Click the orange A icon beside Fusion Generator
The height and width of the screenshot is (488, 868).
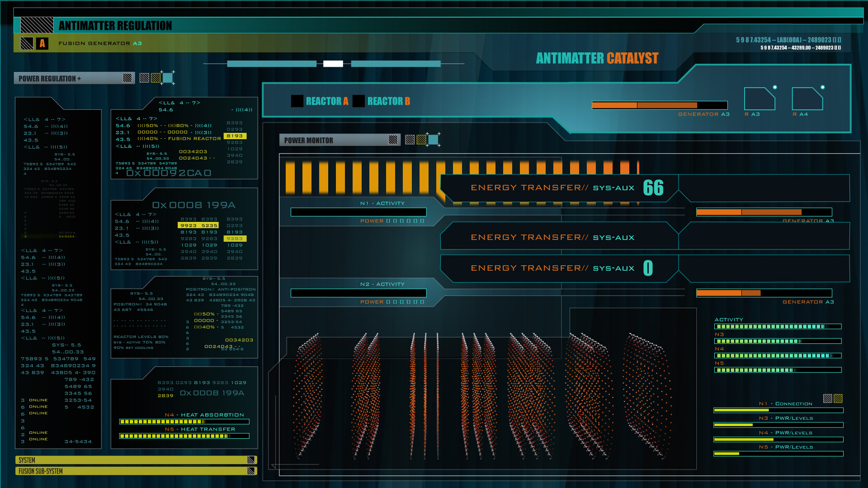42,43
